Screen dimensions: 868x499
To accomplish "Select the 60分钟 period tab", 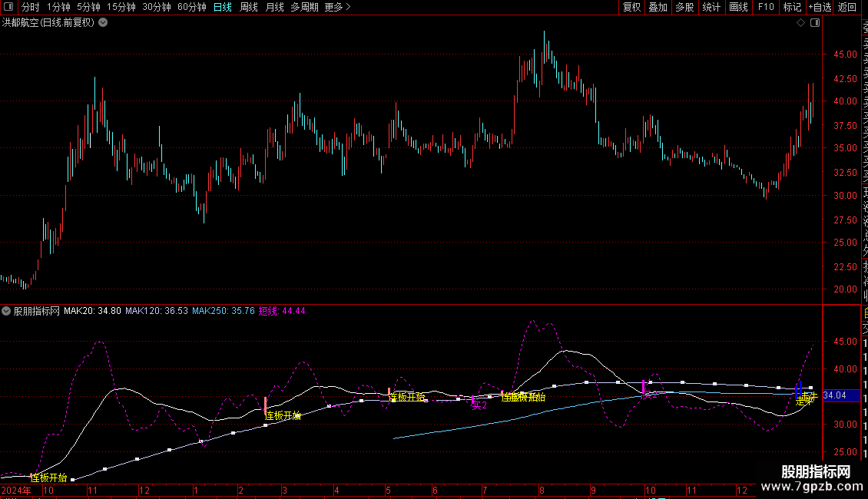I will click(192, 7).
